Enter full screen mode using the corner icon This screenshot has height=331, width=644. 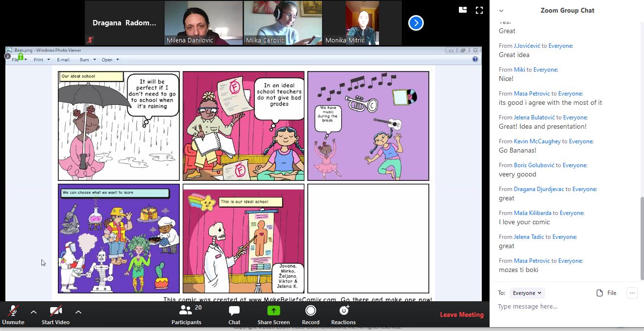coord(479,10)
